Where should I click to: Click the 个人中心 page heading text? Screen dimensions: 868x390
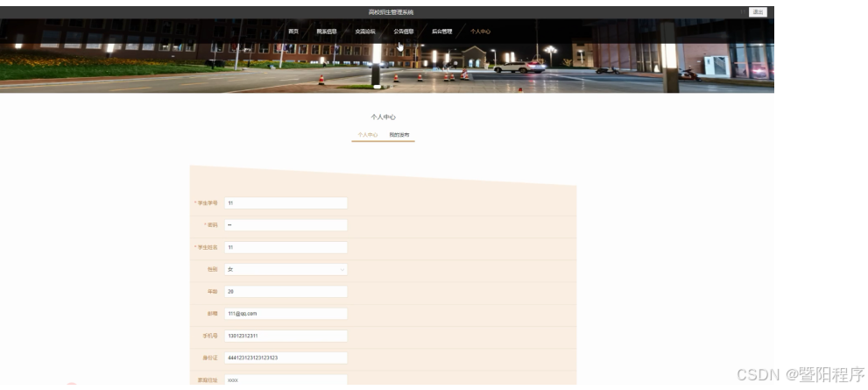point(383,117)
